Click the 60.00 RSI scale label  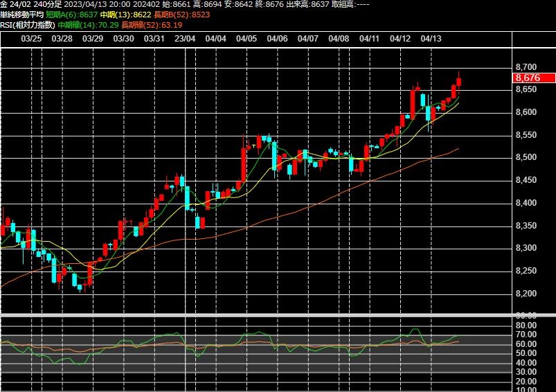[526, 344]
